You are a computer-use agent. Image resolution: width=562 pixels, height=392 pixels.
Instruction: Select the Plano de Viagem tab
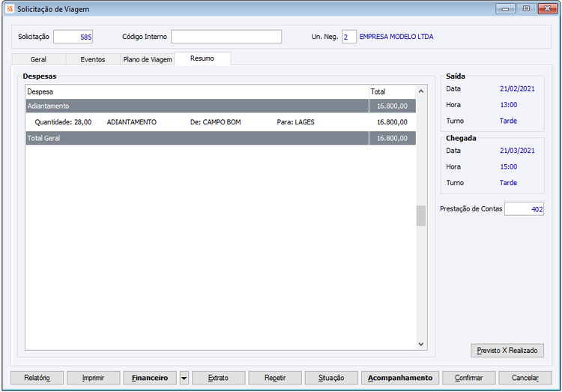(x=148, y=59)
